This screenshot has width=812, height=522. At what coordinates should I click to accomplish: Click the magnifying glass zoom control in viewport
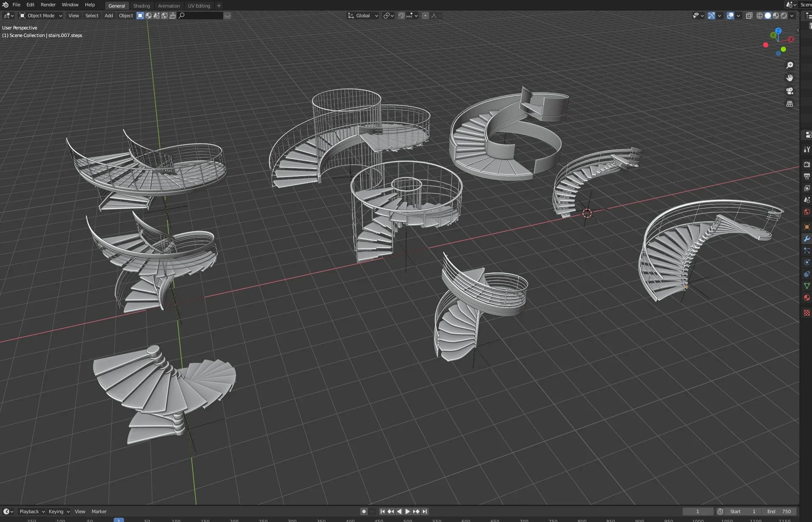790,65
